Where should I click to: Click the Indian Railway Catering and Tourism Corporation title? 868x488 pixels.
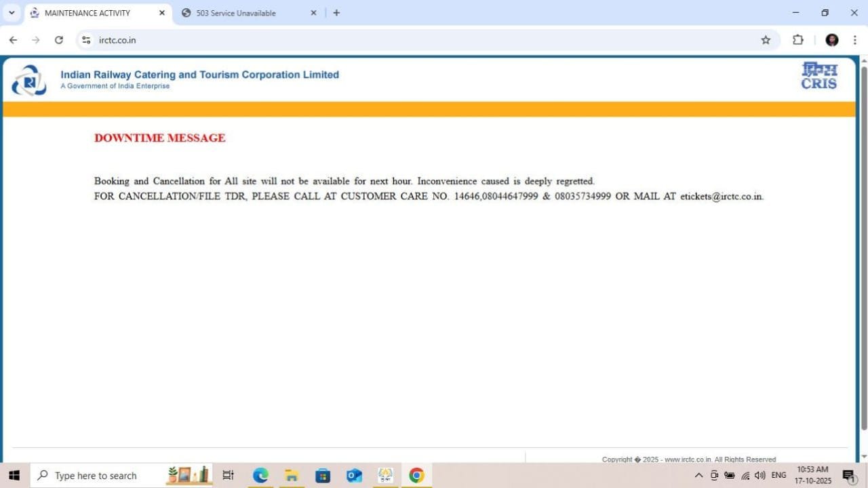[200, 75]
